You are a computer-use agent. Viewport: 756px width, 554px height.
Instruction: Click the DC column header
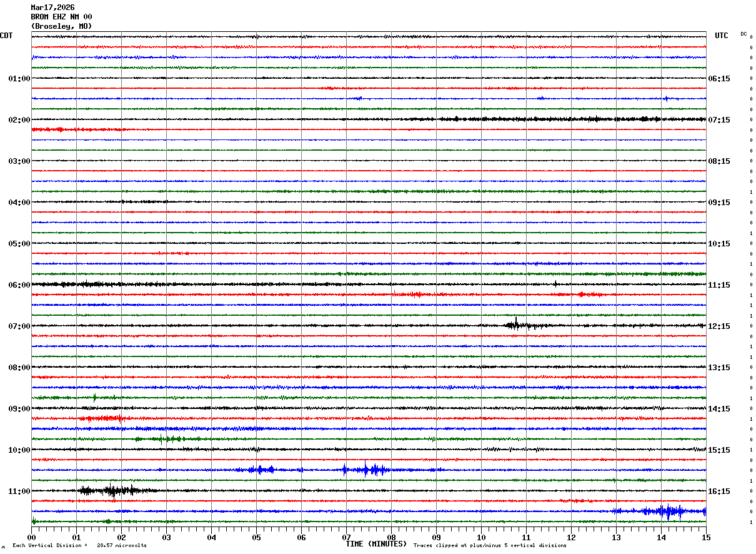[744, 34]
